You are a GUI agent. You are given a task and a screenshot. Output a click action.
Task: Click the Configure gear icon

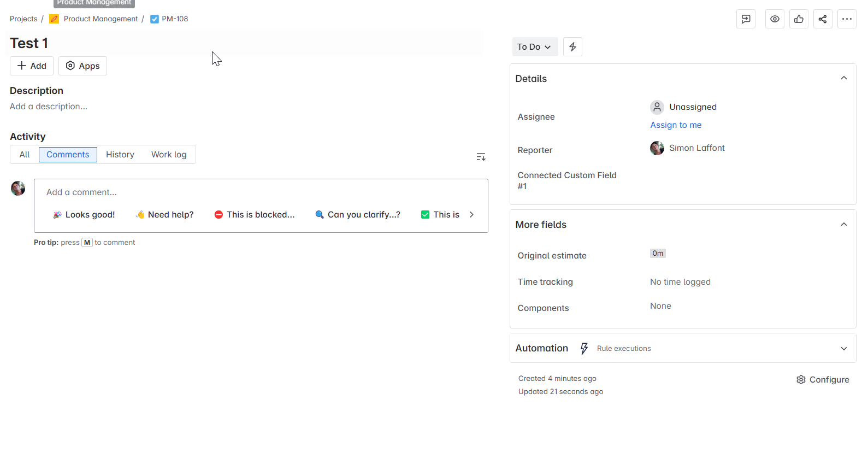pyautogui.click(x=801, y=380)
